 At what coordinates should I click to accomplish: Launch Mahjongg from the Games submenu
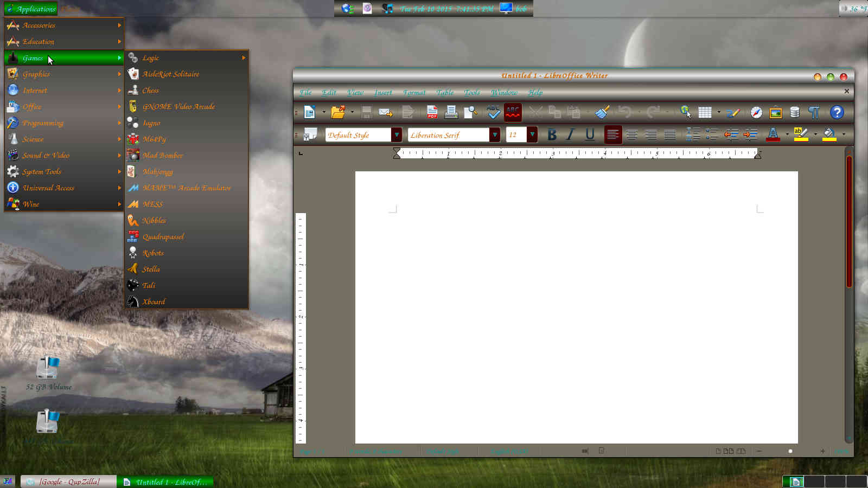pos(187,171)
